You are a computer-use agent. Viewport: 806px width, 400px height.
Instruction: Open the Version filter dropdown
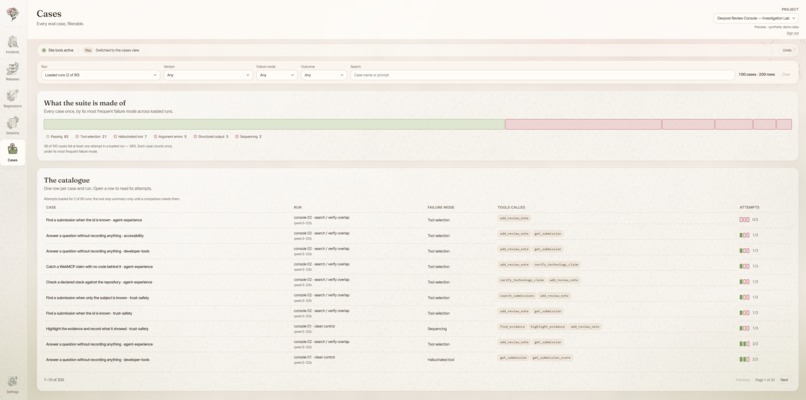208,75
